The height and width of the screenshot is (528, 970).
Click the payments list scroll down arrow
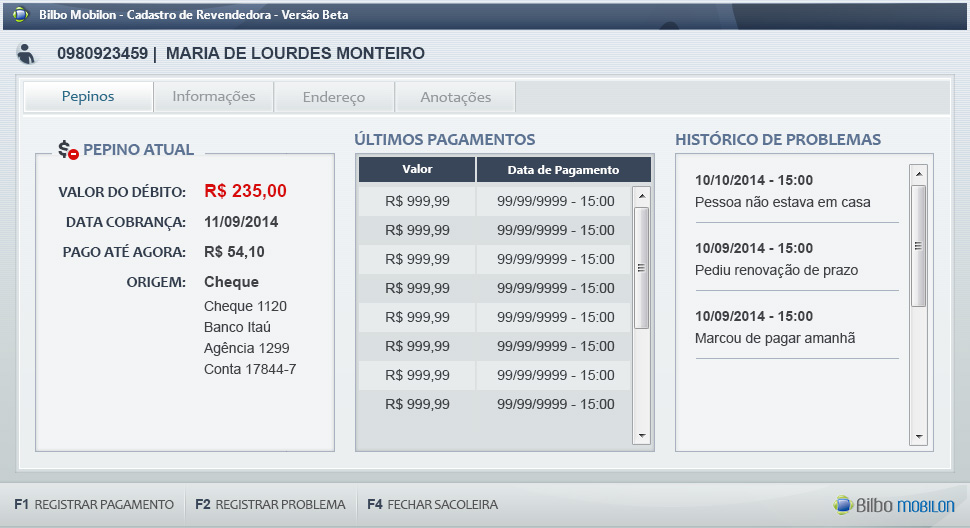642,436
